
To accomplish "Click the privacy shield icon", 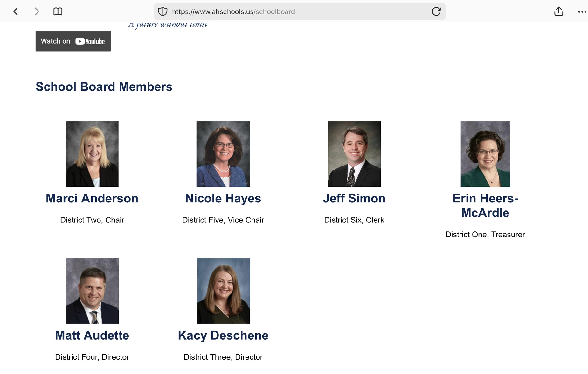I will point(163,12).
